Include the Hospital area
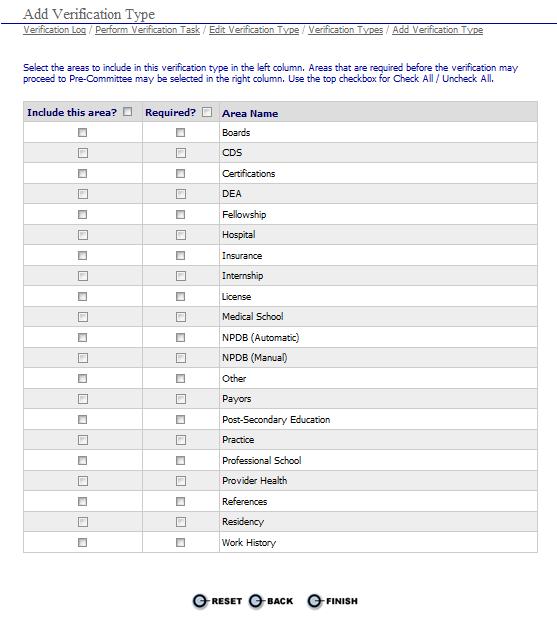 (83, 235)
